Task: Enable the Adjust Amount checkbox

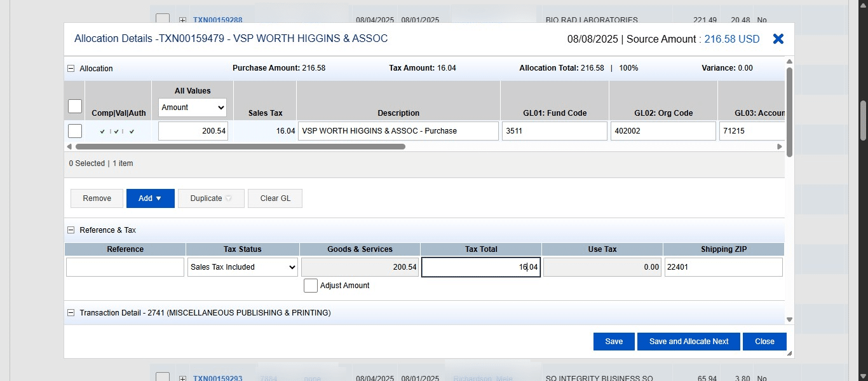Action: pyautogui.click(x=311, y=286)
